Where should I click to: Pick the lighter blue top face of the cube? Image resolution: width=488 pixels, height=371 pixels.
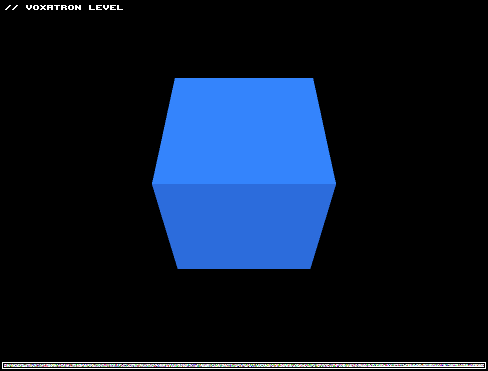[244, 131]
